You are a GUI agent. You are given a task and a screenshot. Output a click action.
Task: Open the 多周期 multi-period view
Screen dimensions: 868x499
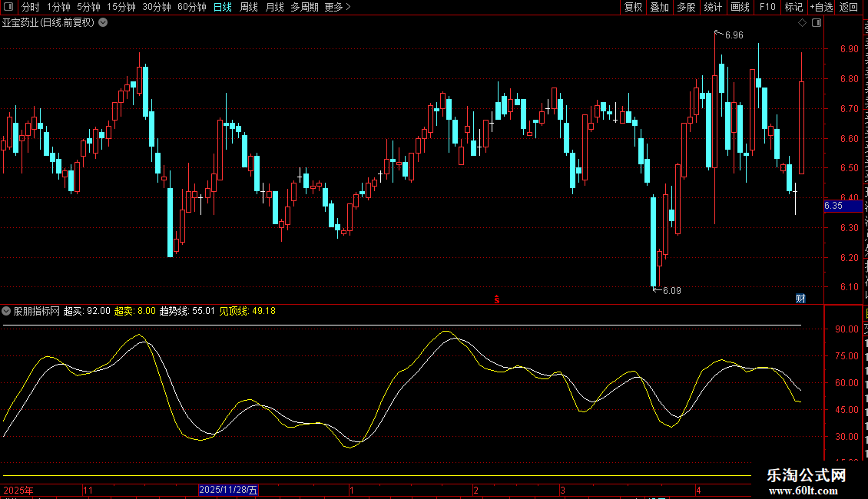[304, 7]
